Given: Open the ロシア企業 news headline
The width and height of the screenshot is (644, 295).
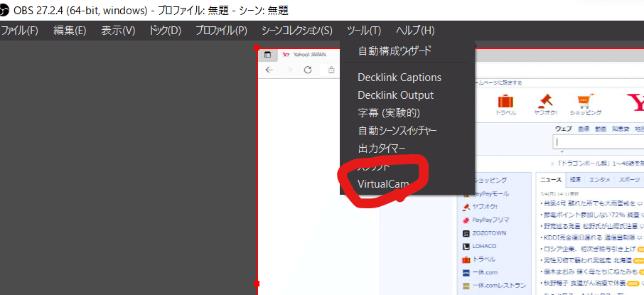Looking at the screenshot, I should pos(589,249).
